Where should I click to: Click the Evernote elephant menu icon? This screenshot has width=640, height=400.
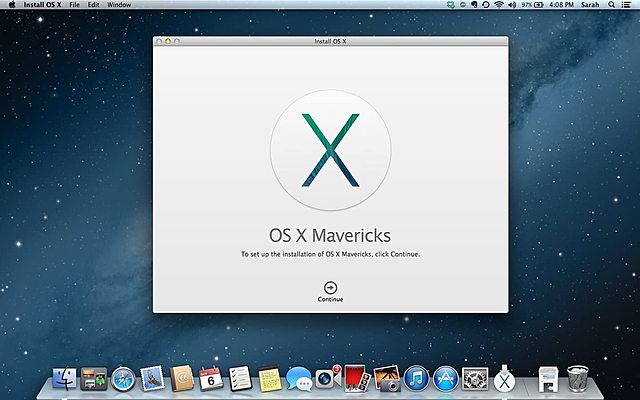pyautogui.click(x=474, y=4)
